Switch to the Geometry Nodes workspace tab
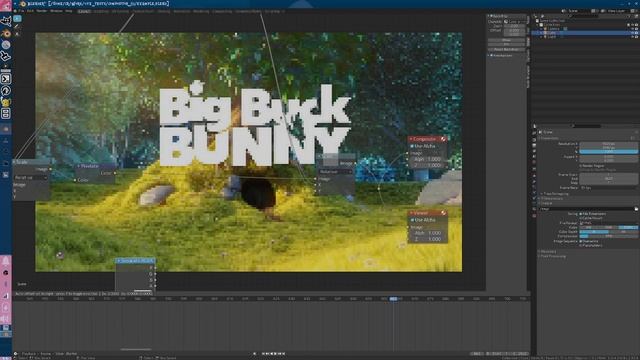This screenshot has width=640, height=360. pos(248,11)
